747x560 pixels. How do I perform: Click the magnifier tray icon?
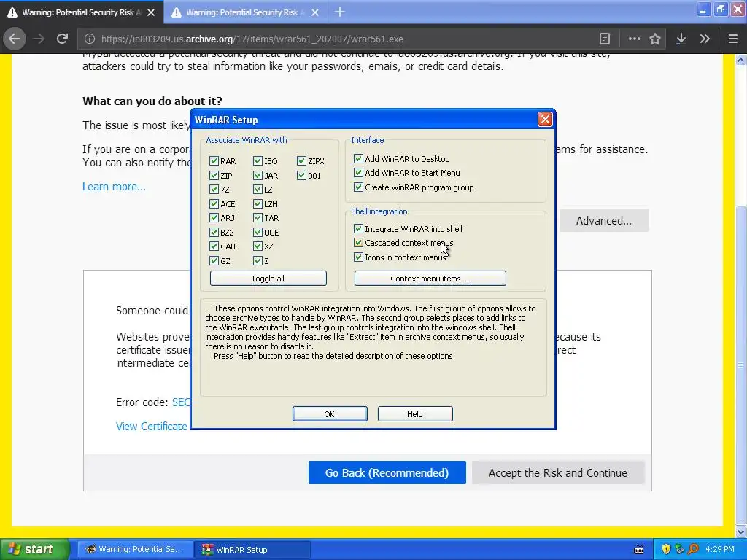click(694, 549)
